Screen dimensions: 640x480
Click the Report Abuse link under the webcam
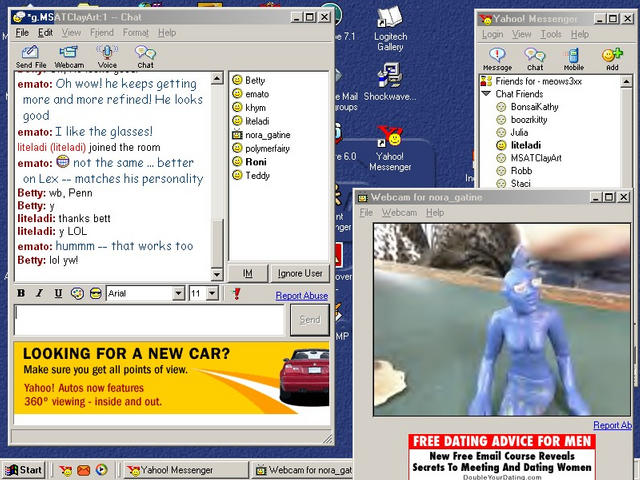[x=612, y=425]
